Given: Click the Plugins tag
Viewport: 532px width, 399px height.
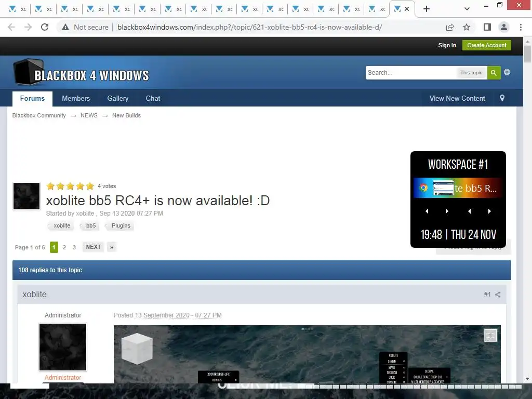Looking at the screenshot, I should [x=120, y=225].
